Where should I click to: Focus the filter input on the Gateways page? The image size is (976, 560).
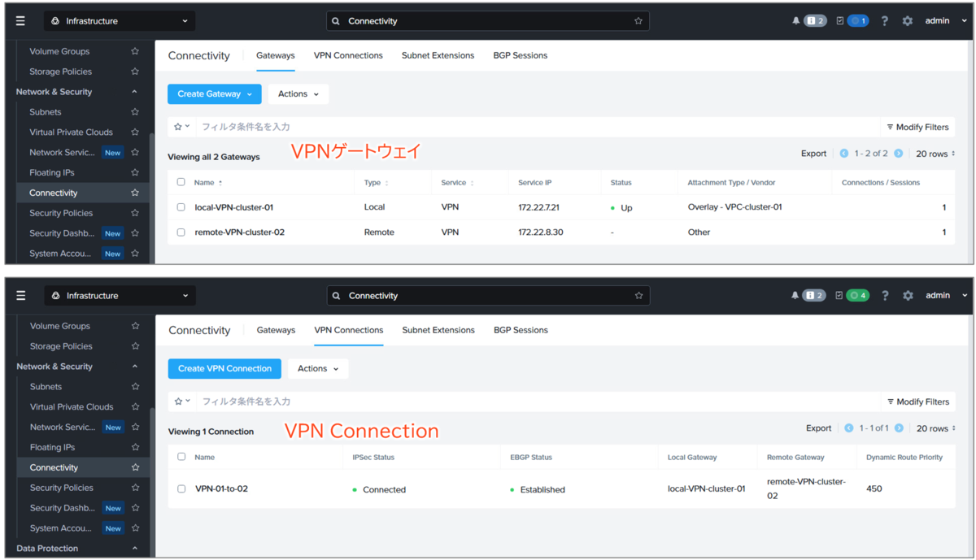(537, 127)
